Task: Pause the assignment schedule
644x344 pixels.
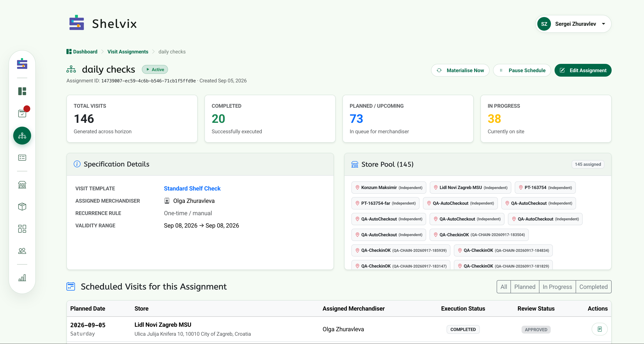Action: 522,70
